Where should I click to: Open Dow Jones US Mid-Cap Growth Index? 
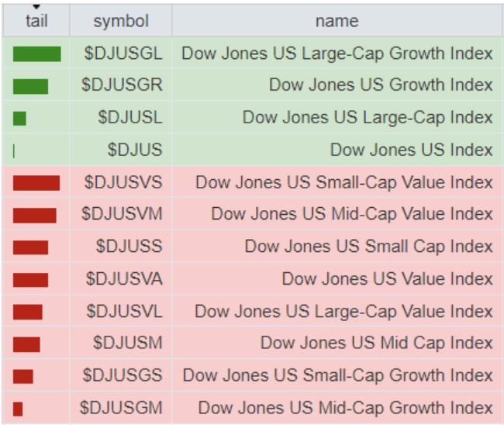(345, 407)
